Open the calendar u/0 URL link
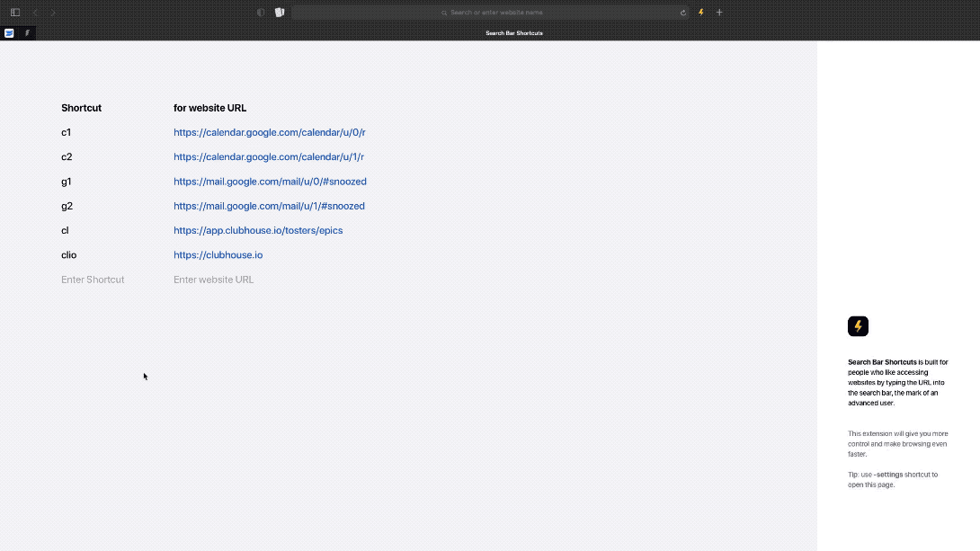 (x=270, y=132)
